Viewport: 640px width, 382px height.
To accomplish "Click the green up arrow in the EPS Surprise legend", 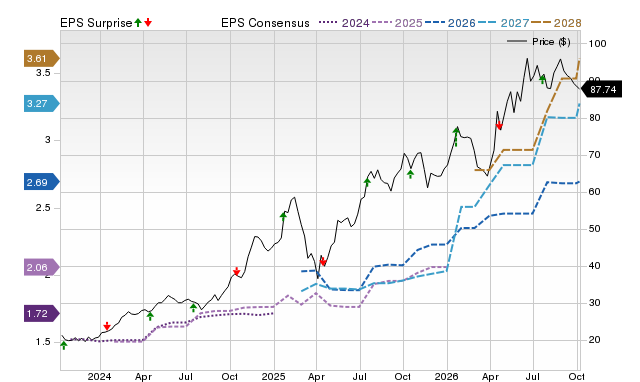I will [x=138, y=22].
